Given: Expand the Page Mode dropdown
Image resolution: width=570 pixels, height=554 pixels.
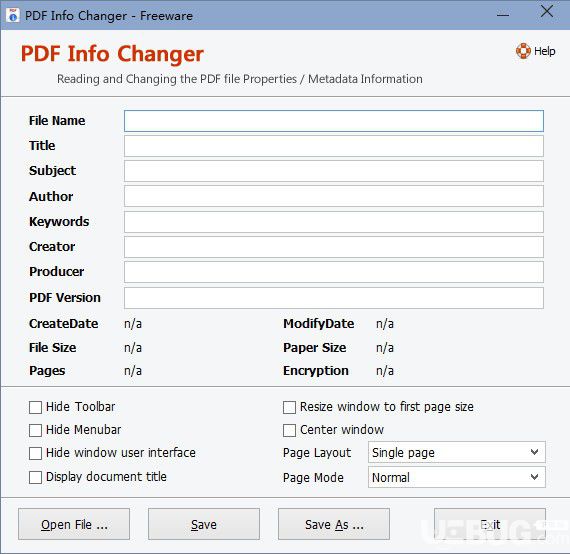Looking at the screenshot, I should tap(457, 477).
